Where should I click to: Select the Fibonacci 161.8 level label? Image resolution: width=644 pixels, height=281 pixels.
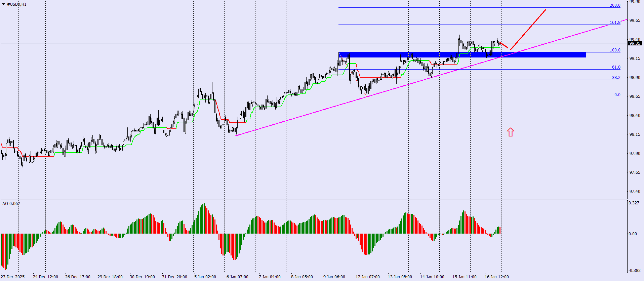(615, 23)
